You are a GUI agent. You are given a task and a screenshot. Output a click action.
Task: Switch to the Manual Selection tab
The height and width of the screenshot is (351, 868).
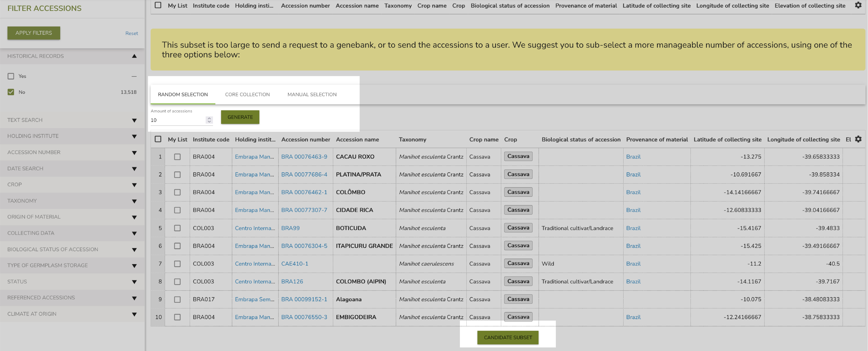tap(312, 94)
